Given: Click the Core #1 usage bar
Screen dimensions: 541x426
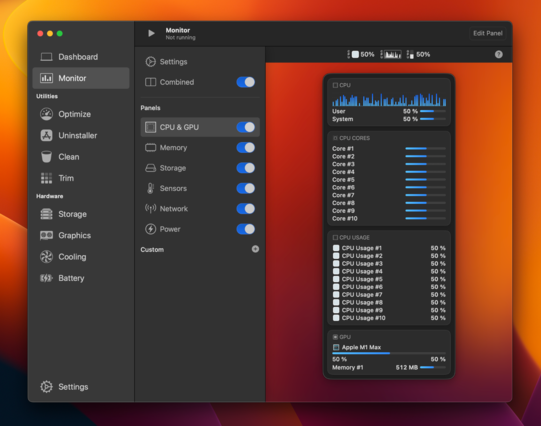Looking at the screenshot, I should pyautogui.click(x=425, y=149).
